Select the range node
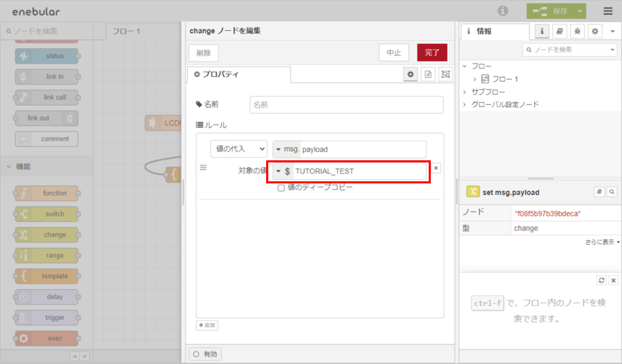 47,255
